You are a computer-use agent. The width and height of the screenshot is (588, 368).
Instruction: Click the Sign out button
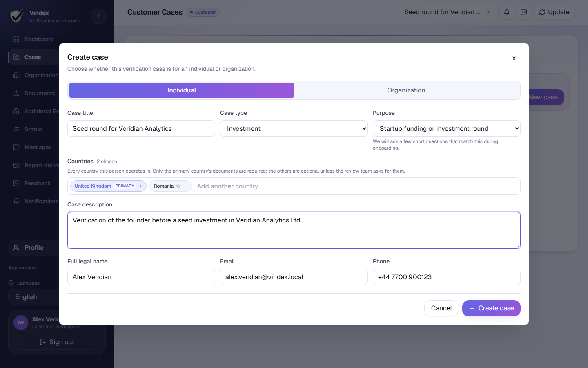pyautogui.click(x=57, y=342)
